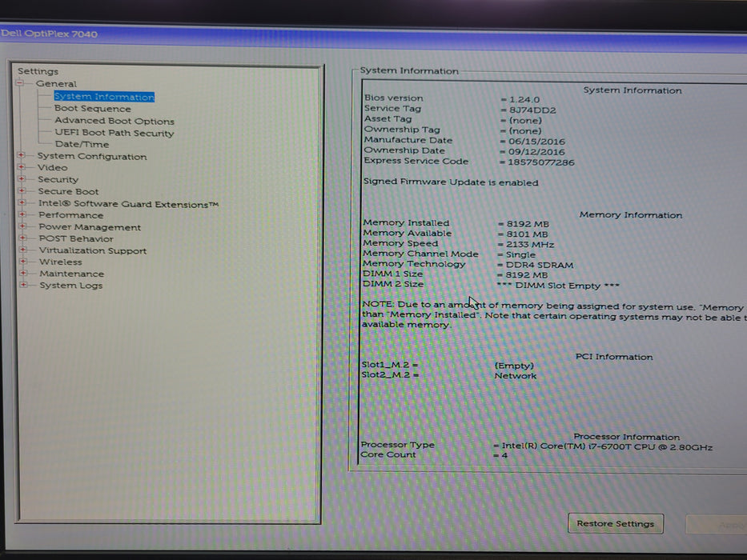Viewport: 747px width, 560px height.
Task: Select the Power Management tree label
Action: (90, 227)
